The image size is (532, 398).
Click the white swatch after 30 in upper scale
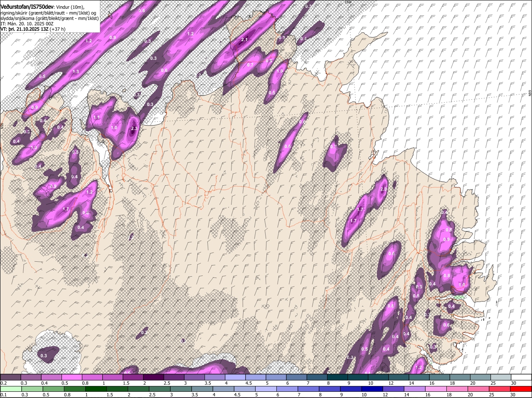pos(522,377)
